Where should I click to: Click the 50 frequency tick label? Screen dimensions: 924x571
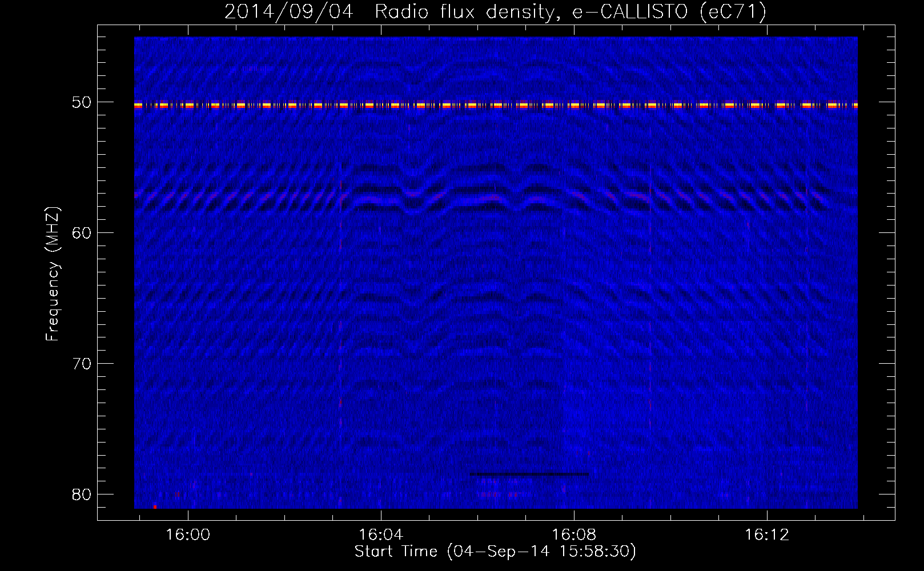tap(82, 102)
